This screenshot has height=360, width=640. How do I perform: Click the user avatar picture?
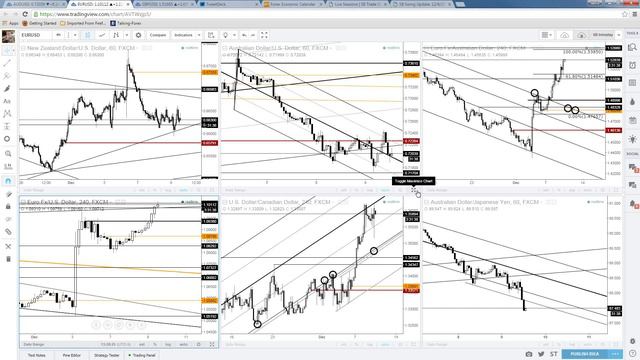click(9, 36)
